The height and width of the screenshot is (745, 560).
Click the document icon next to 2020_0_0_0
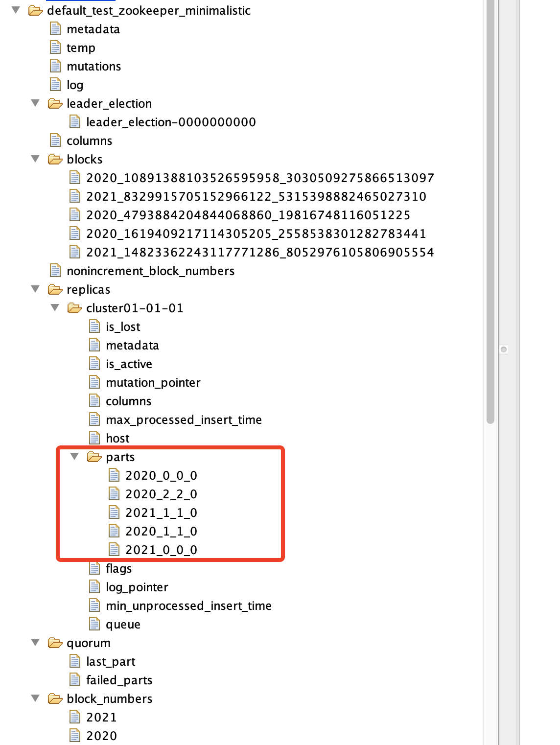tap(114, 475)
